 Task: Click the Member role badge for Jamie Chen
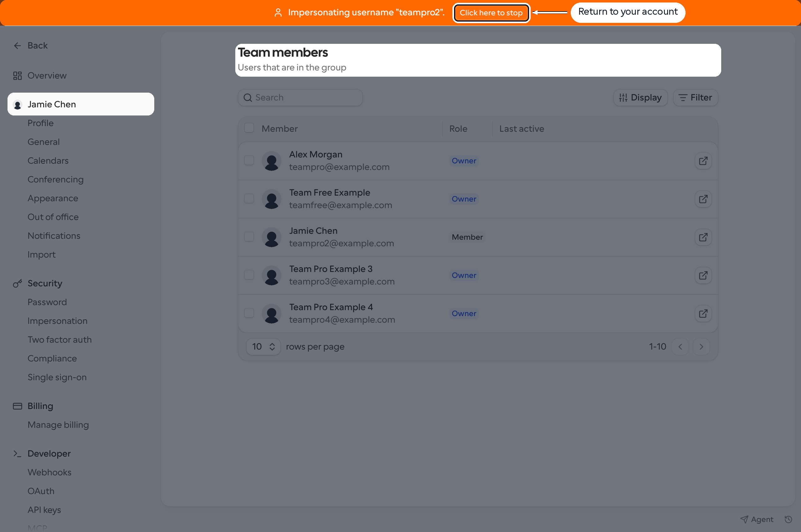[467, 237]
